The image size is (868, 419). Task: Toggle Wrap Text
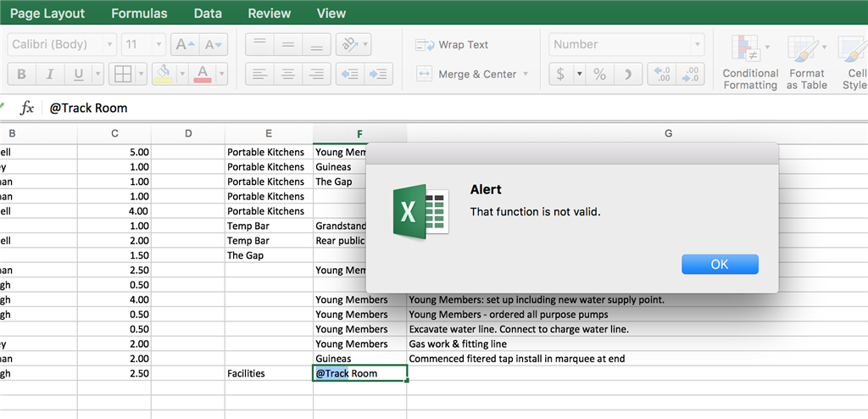point(453,45)
